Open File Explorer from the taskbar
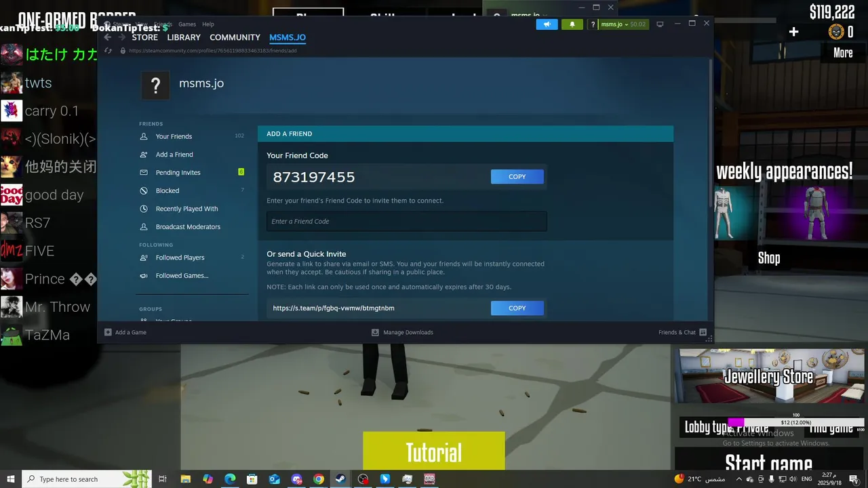Image resolution: width=868 pixels, height=488 pixels. point(186,479)
